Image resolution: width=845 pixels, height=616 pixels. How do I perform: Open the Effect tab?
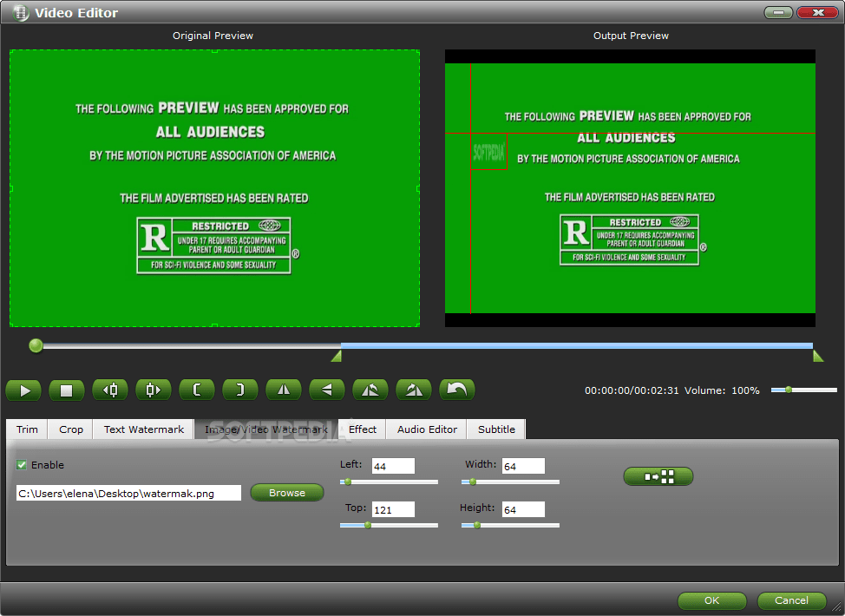pyautogui.click(x=362, y=429)
